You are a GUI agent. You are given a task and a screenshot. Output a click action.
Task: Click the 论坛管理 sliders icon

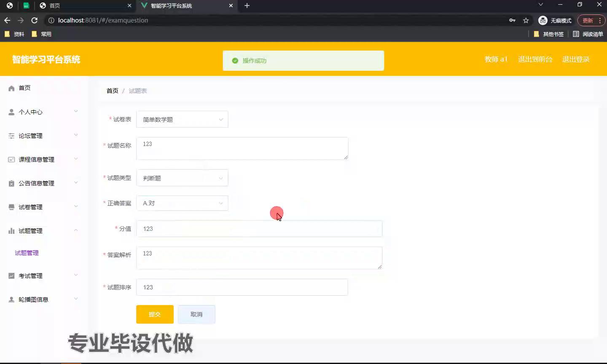pos(11,136)
